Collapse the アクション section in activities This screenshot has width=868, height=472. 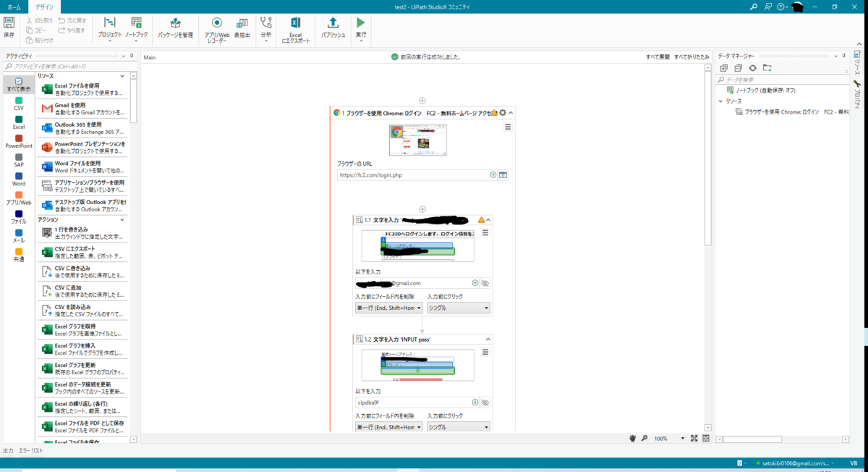pos(122,219)
